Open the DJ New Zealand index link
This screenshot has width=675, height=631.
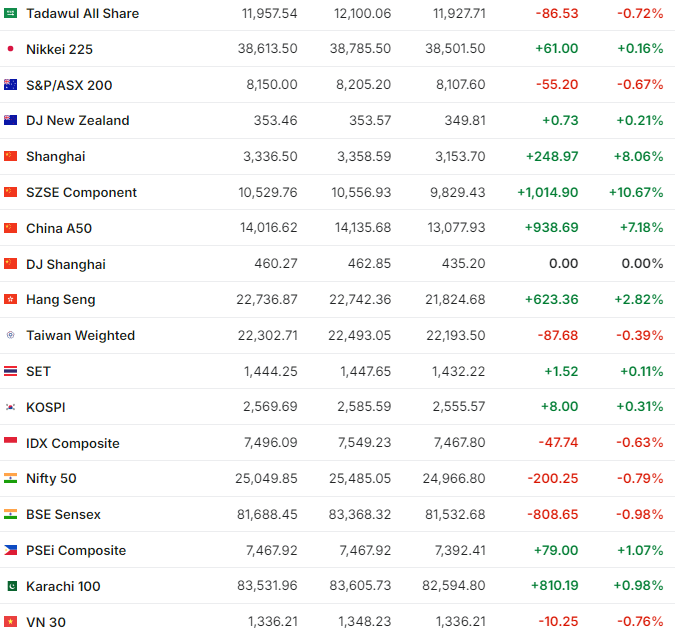pos(77,121)
